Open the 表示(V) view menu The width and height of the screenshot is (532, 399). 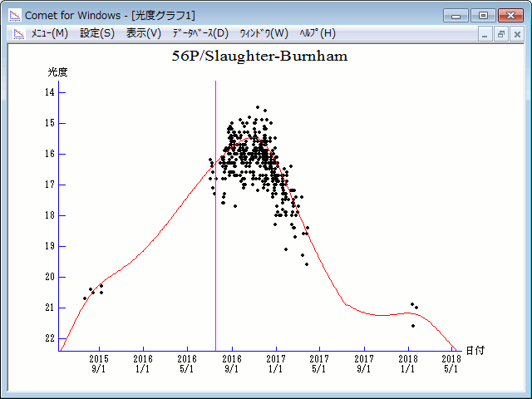point(144,33)
